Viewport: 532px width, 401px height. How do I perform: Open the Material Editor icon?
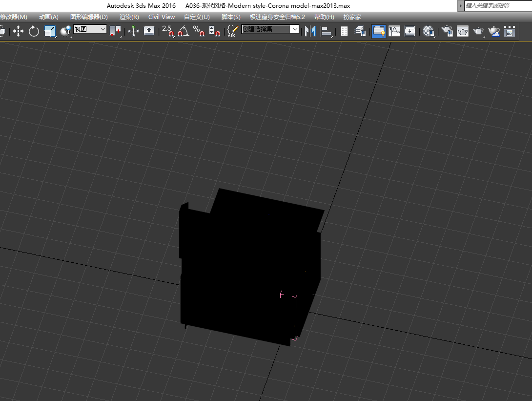(x=429, y=31)
